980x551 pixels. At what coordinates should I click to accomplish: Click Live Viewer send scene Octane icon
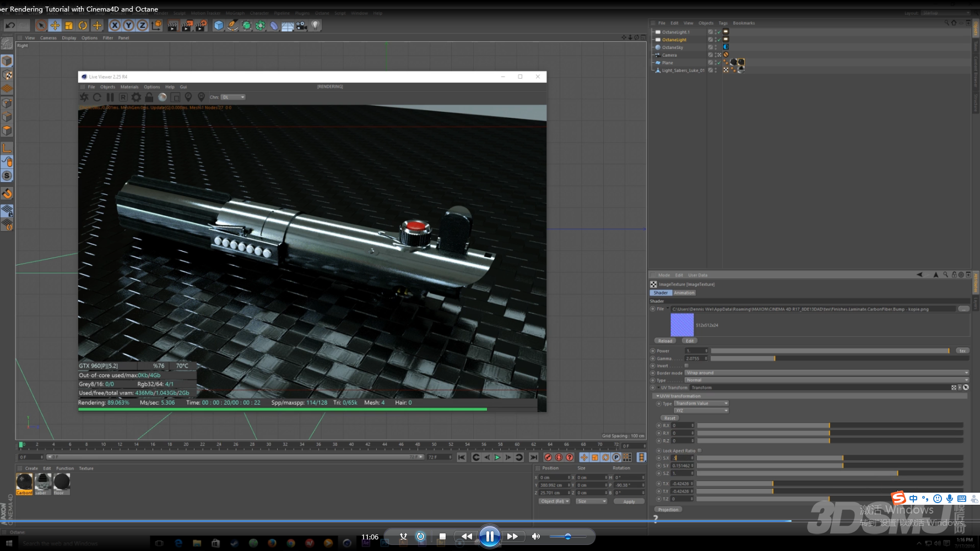[x=84, y=97]
